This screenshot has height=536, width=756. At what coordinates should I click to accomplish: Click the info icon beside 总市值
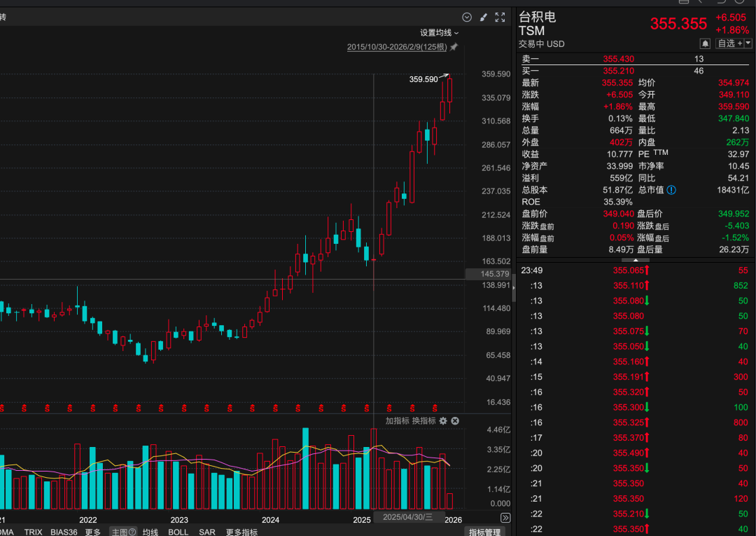[x=671, y=190]
